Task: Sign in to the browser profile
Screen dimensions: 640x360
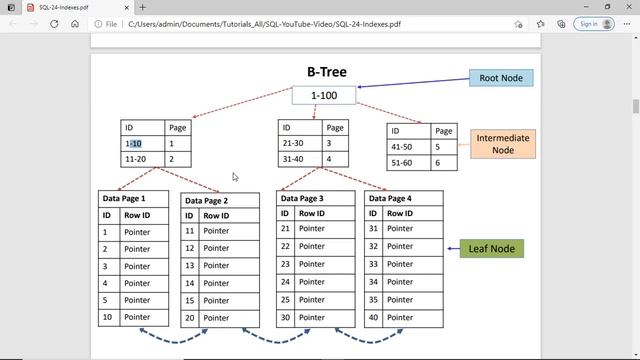Action: click(x=594, y=24)
